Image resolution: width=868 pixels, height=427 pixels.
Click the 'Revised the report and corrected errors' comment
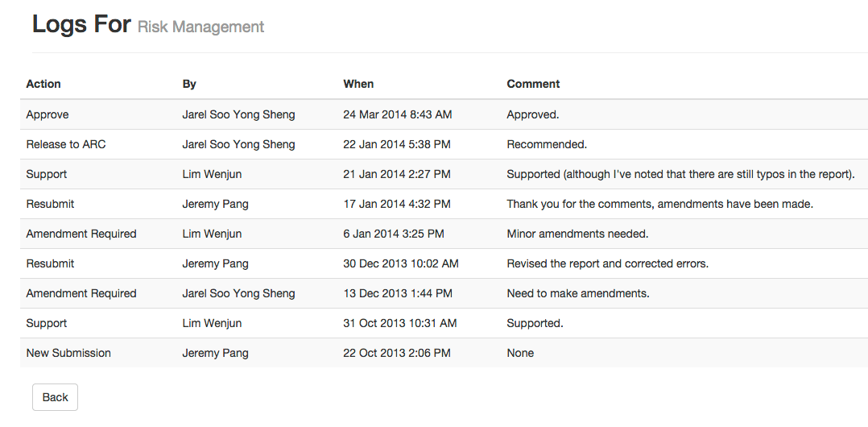click(x=608, y=263)
